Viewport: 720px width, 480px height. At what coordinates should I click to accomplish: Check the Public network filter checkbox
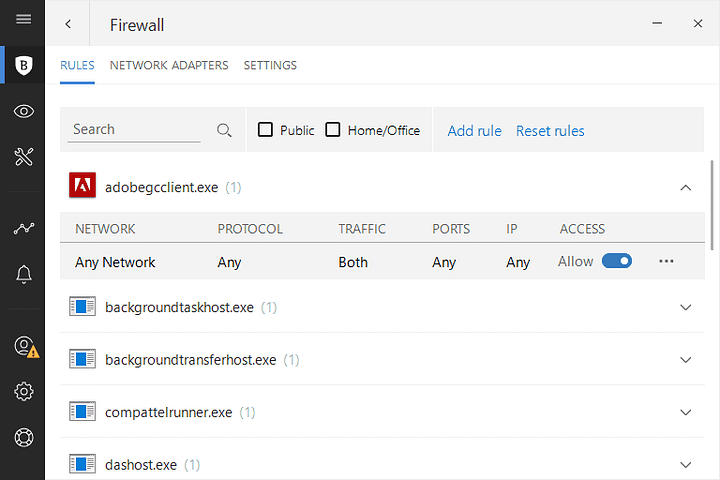click(265, 130)
